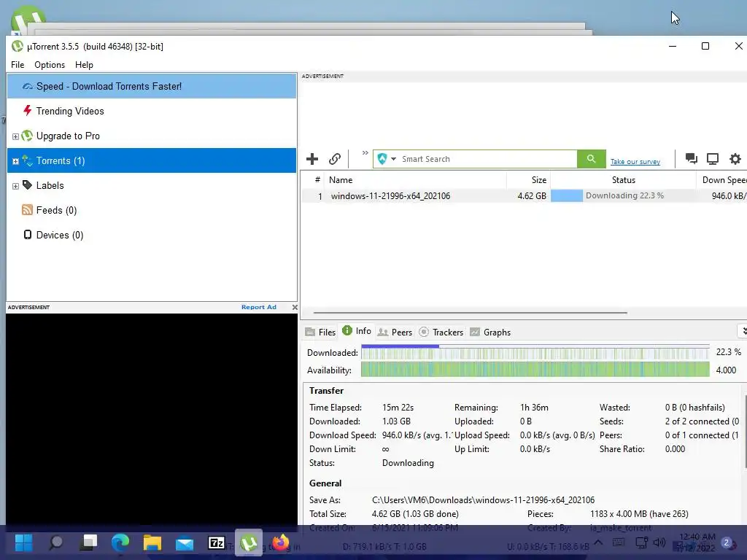Screen dimensions: 747x560
Task: Click the Devices phone icon
Action: [28, 234]
